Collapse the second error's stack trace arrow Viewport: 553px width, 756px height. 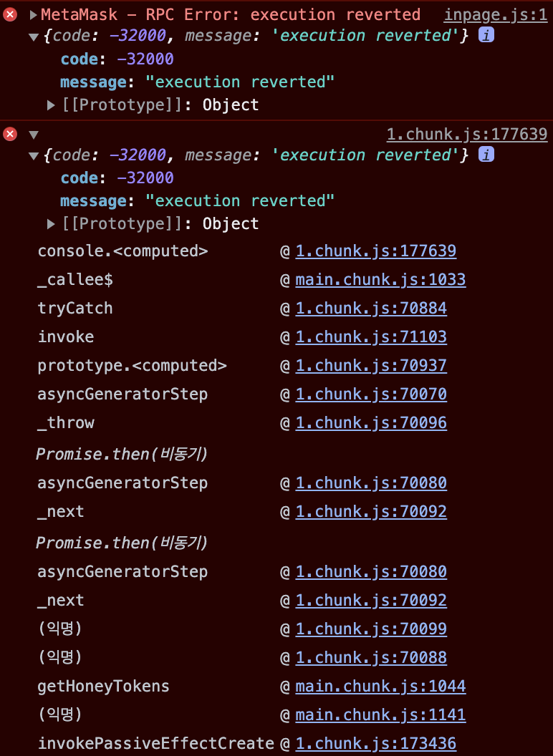[33, 135]
